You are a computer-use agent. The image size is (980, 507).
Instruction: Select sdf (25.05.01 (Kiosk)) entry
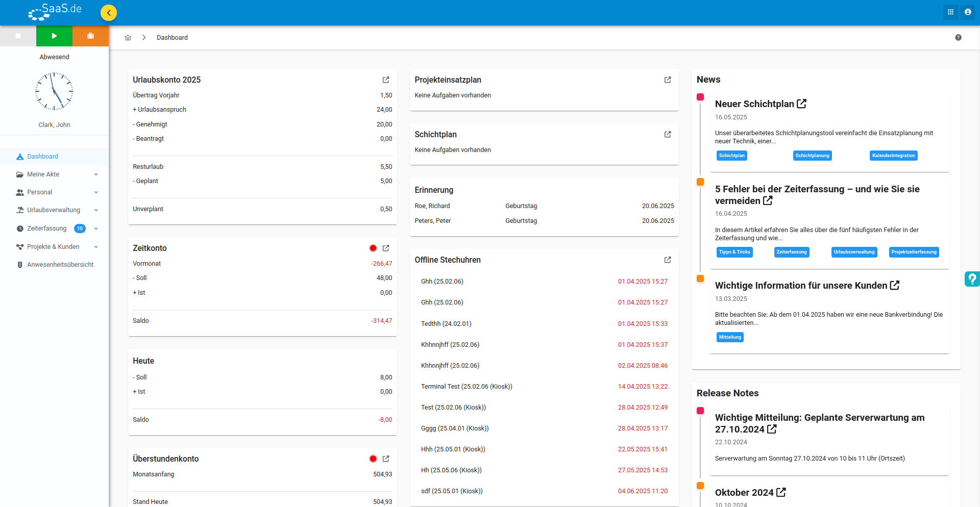544,491
